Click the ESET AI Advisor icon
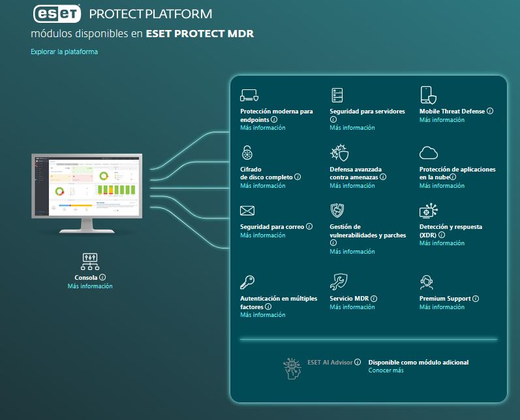 pos(292,368)
